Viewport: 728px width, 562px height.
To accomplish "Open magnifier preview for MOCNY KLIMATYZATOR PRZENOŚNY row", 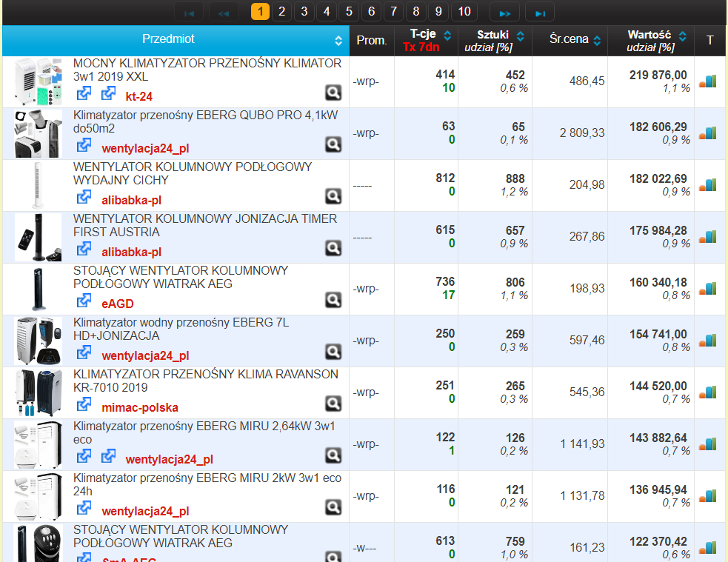I will (333, 93).
